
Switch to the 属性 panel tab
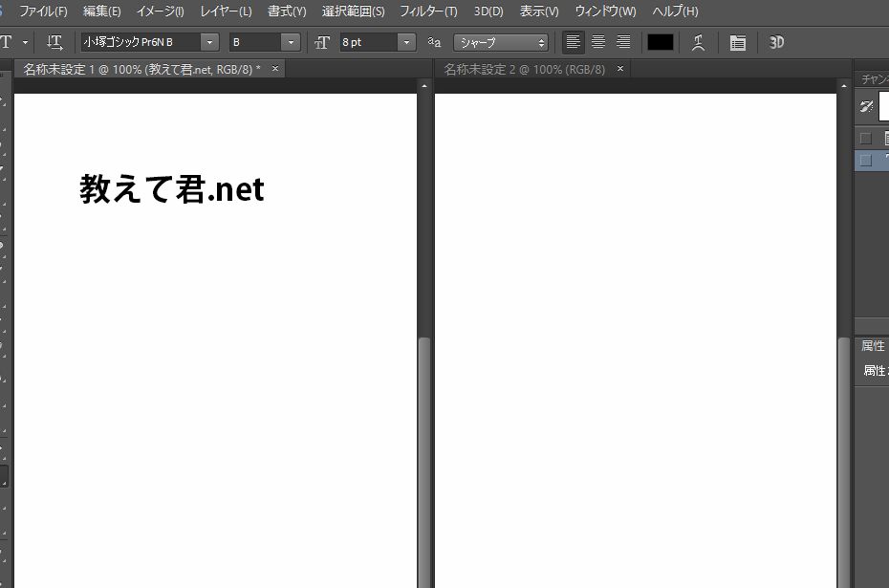(873, 345)
